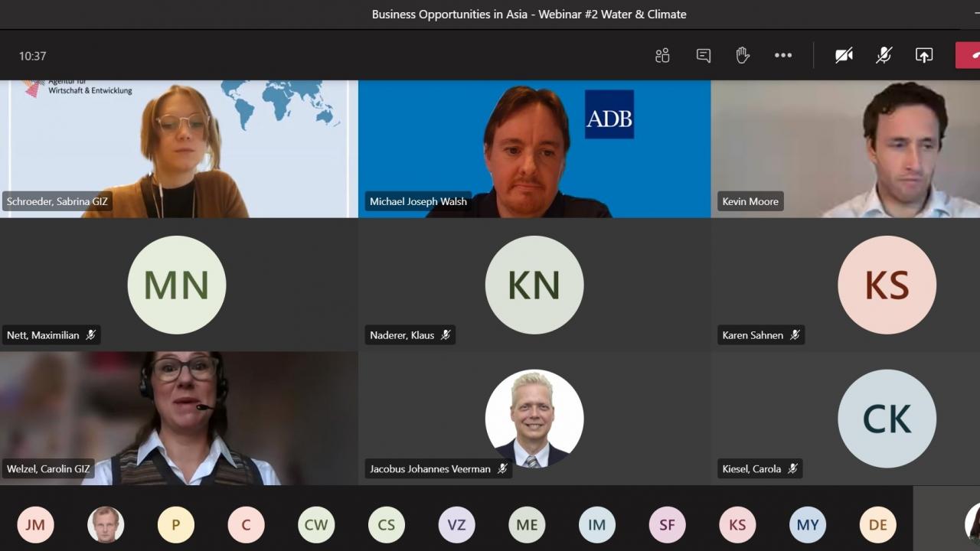
Task: Click the CK avatar of Carola Kiesel
Action: [887, 419]
